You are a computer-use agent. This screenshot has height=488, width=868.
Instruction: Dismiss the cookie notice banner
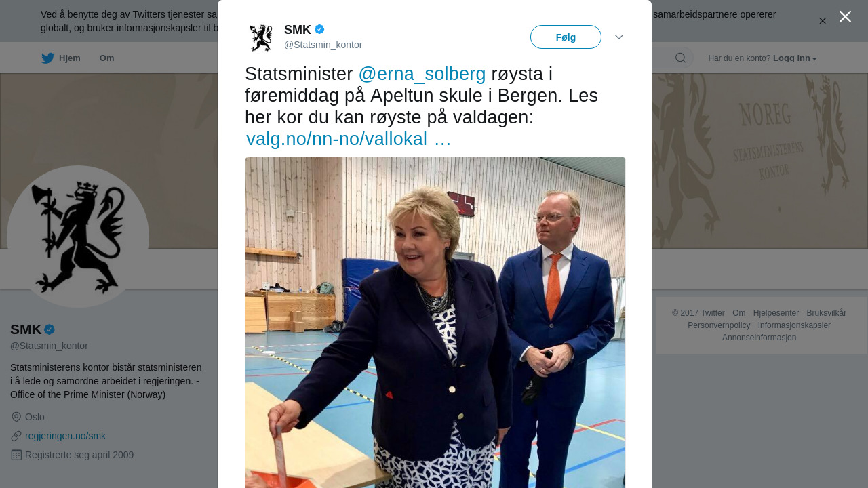[823, 21]
